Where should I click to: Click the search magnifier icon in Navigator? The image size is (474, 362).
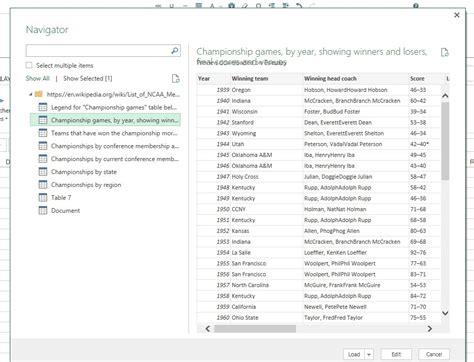coord(175,51)
